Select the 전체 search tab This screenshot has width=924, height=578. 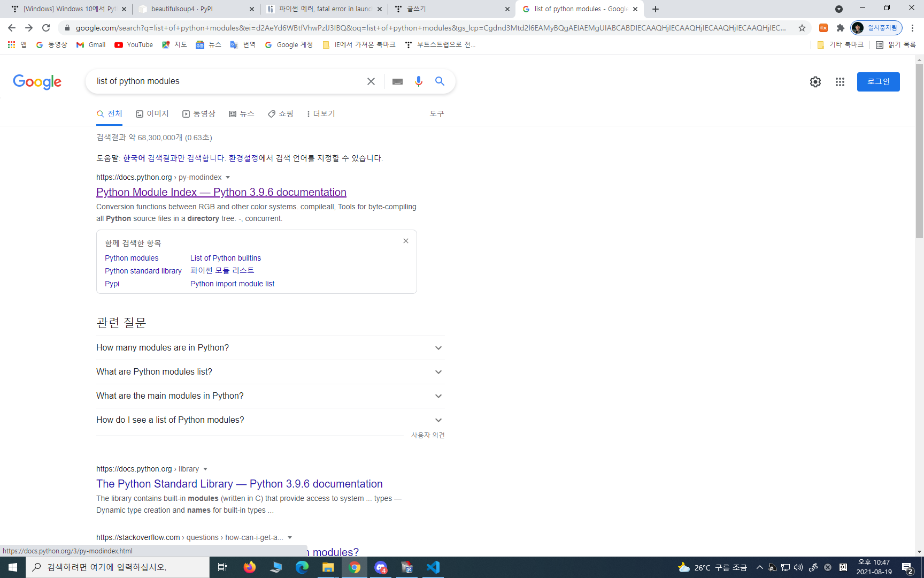pos(110,114)
